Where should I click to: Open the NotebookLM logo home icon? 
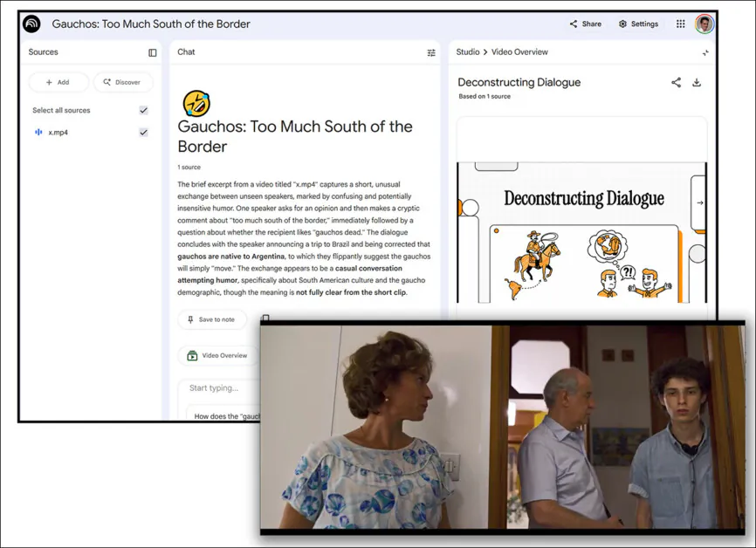(x=31, y=24)
